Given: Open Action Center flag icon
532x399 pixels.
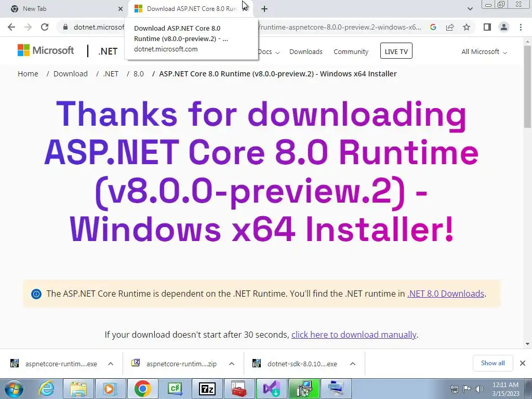Looking at the screenshot, I should click(x=467, y=389).
